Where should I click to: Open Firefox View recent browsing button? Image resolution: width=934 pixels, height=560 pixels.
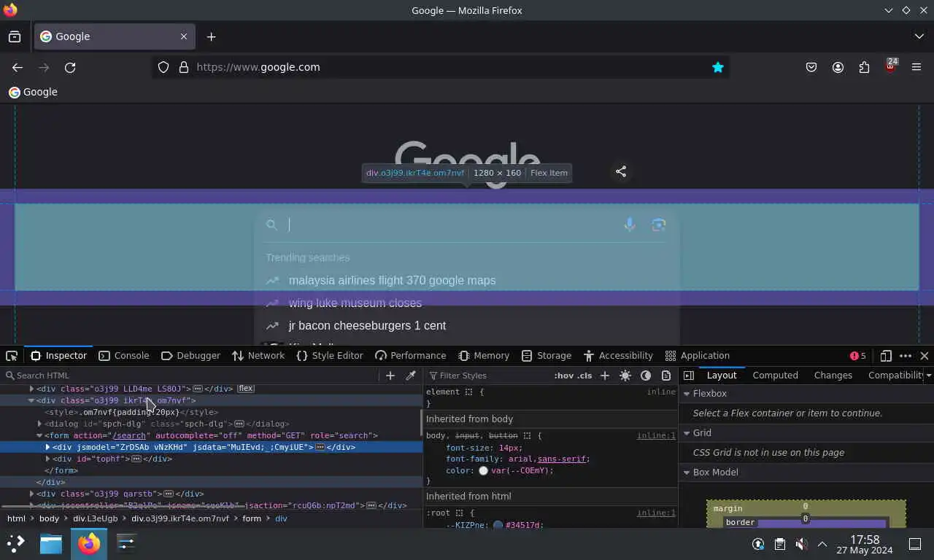[15, 36]
